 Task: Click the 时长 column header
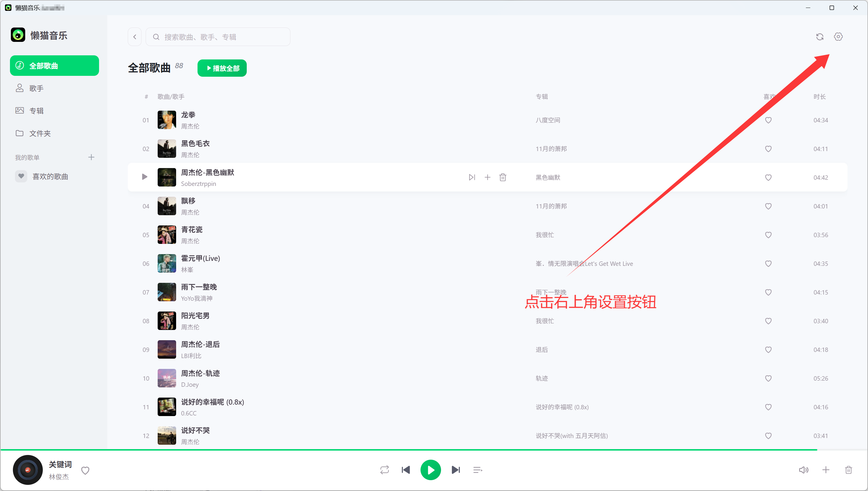819,97
